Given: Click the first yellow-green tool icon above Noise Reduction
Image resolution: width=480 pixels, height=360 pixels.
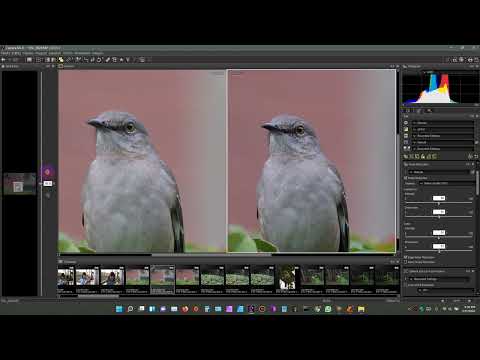Looking at the screenshot, I should click(x=406, y=156).
